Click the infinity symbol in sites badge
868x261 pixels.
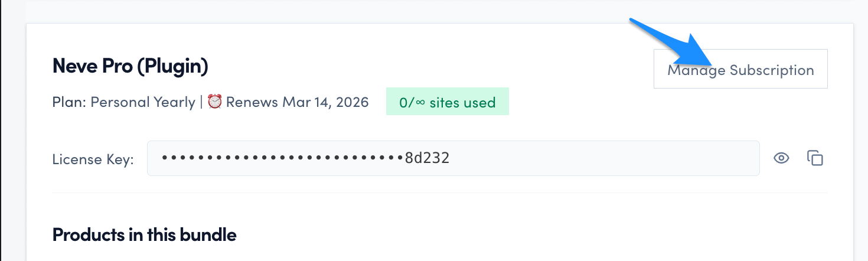[420, 102]
